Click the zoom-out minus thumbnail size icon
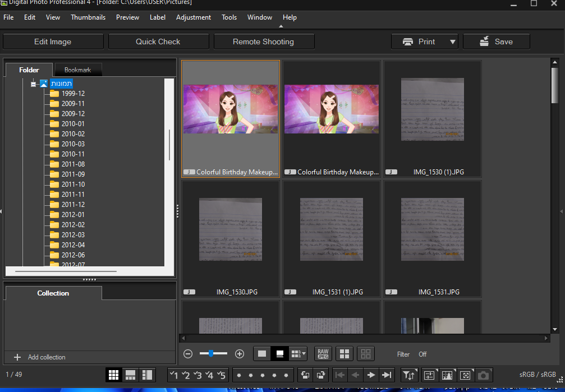565x392 pixels. point(188,354)
